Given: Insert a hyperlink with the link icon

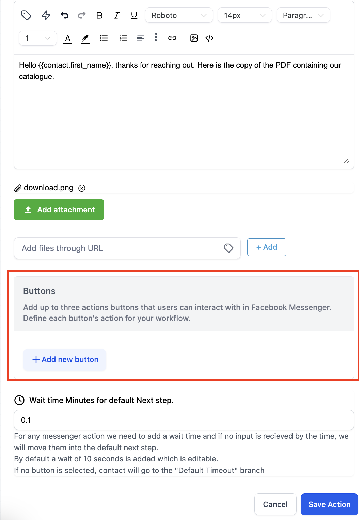Looking at the screenshot, I should [172, 38].
